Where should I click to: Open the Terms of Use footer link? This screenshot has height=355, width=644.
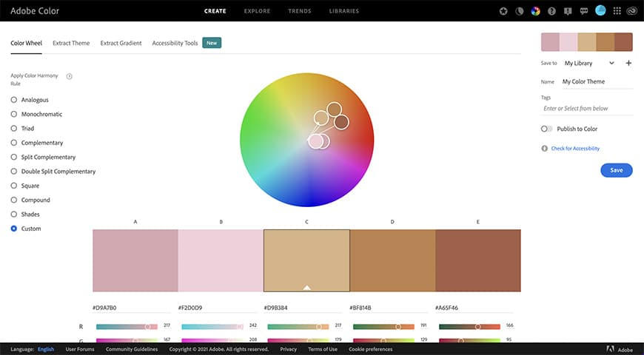323,349
